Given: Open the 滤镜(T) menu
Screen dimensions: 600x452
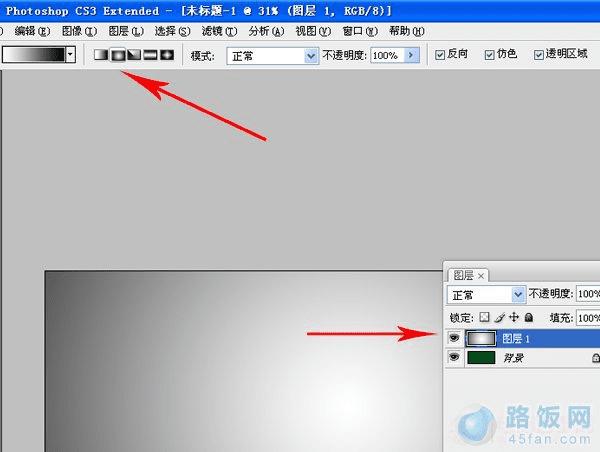Looking at the screenshot, I should click(x=219, y=31).
